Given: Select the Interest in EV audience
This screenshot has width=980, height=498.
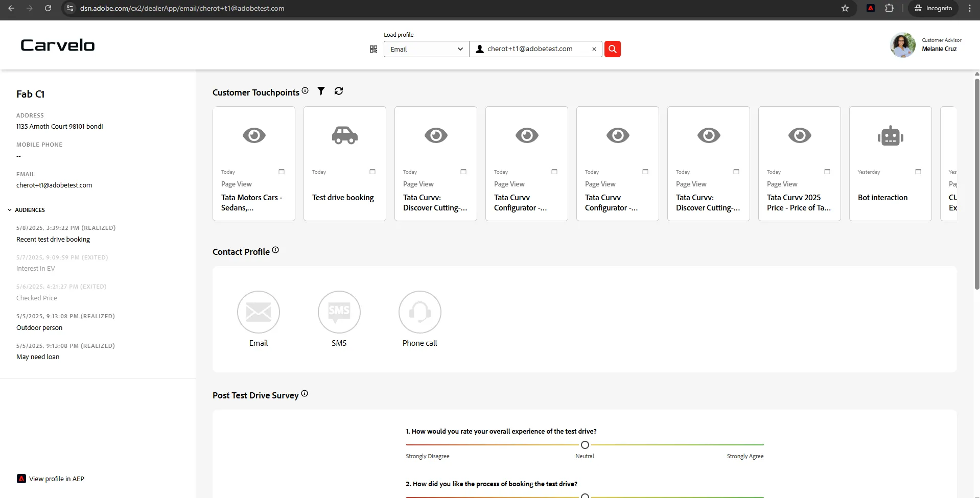Looking at the screenshot, I should point(36,269).
